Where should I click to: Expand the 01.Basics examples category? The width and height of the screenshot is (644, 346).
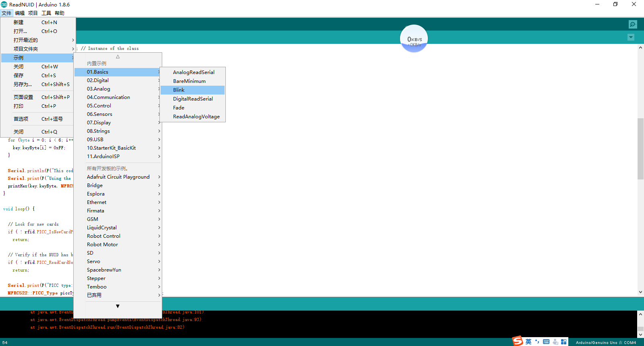click(x=118, y=72)
